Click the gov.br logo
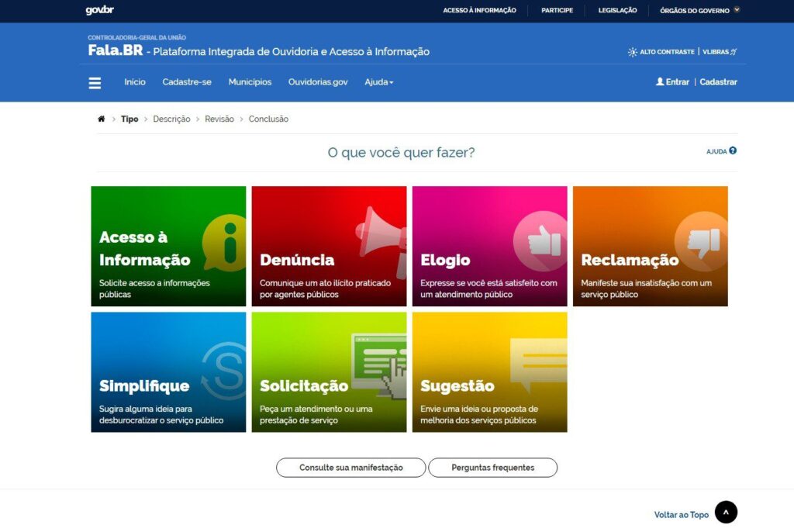 100,10
